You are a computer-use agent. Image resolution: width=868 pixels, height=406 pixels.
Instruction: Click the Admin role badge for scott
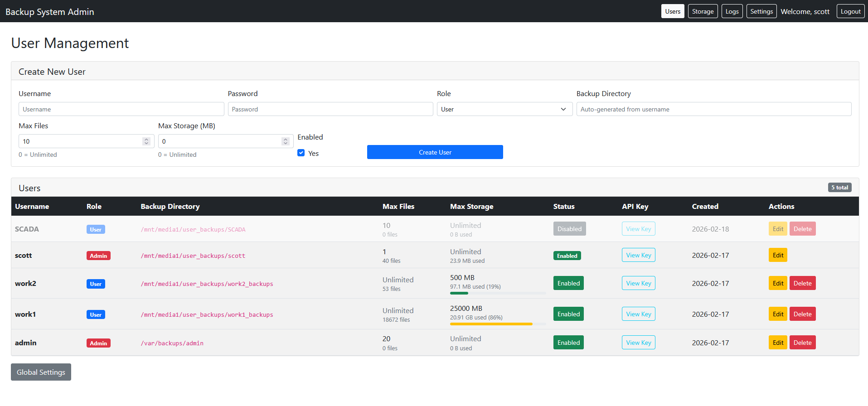(x=98, y=256)
